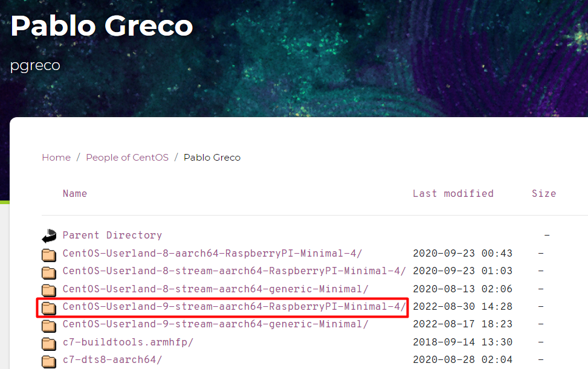Image resolution: width=588 pixels, height=369 pixels.
Task: Open CentOS-Userland-8-stream-aarch64-RaspberryPI-Minimal-4 directory link
Action: (234, 271)
